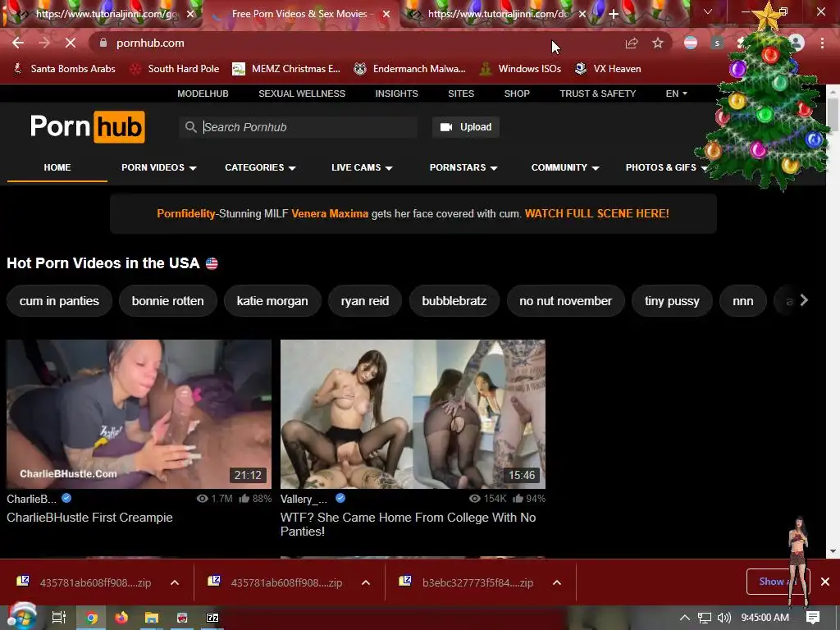Click the padlock site info icon
This screenshot has width=840, height=630.
pyautogui.click(x=103, y=43)
